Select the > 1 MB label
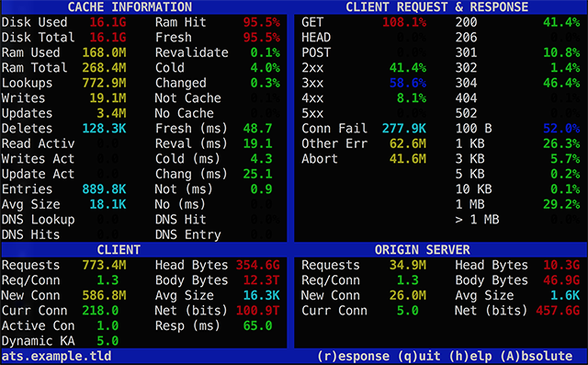 tap(478, 220)
